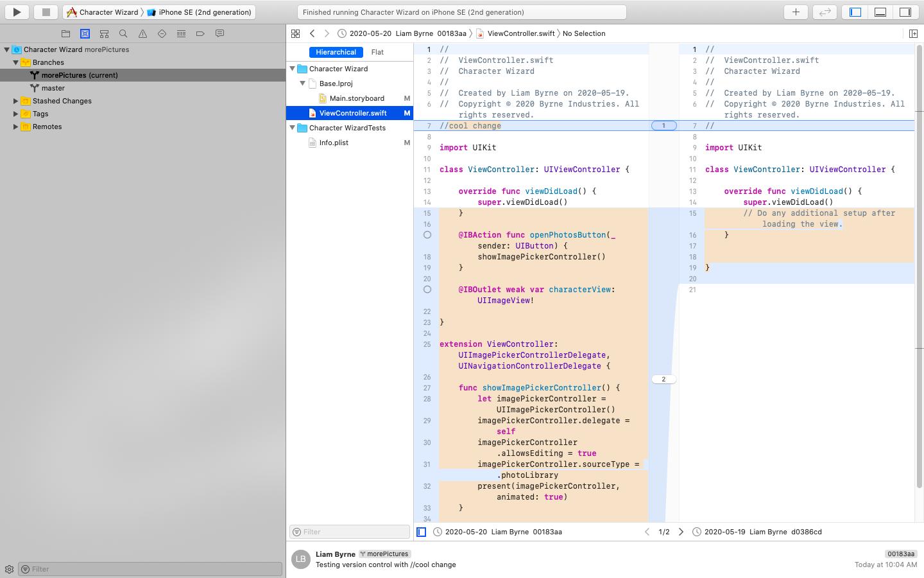The image size is (924, 578).
Task: Focus the changed-files Filter field
Action: click(350, 532)
